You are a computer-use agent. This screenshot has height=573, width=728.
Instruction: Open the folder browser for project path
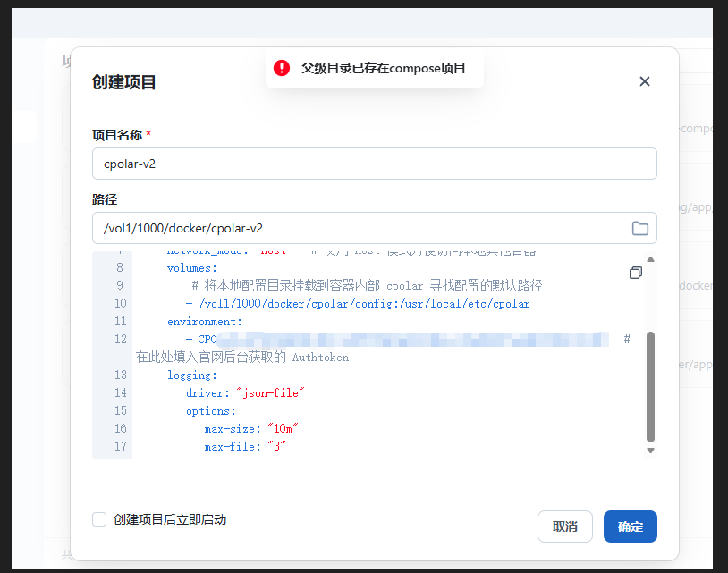pyautogui.click(x=640, y=228)
